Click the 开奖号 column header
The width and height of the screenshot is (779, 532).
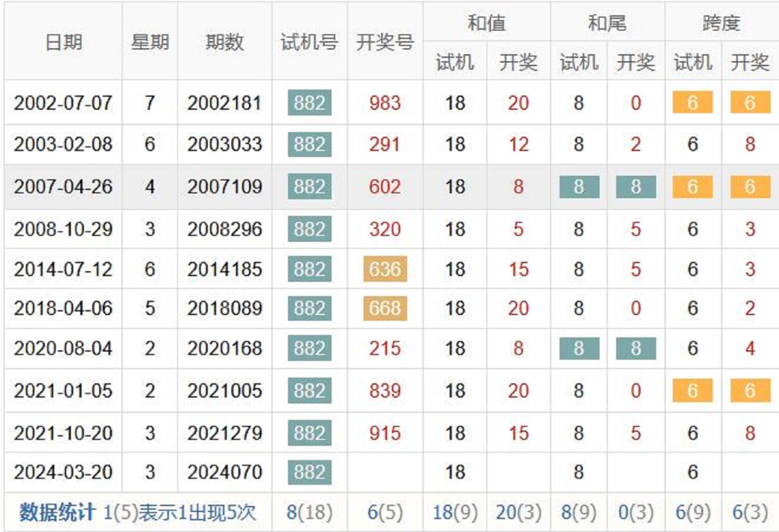pos(385,42)
